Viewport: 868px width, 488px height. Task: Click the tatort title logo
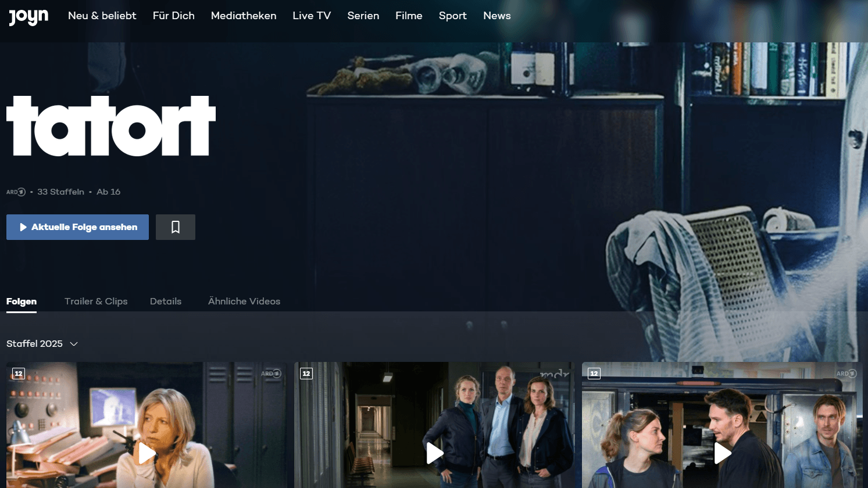click(x=111, y=126)
